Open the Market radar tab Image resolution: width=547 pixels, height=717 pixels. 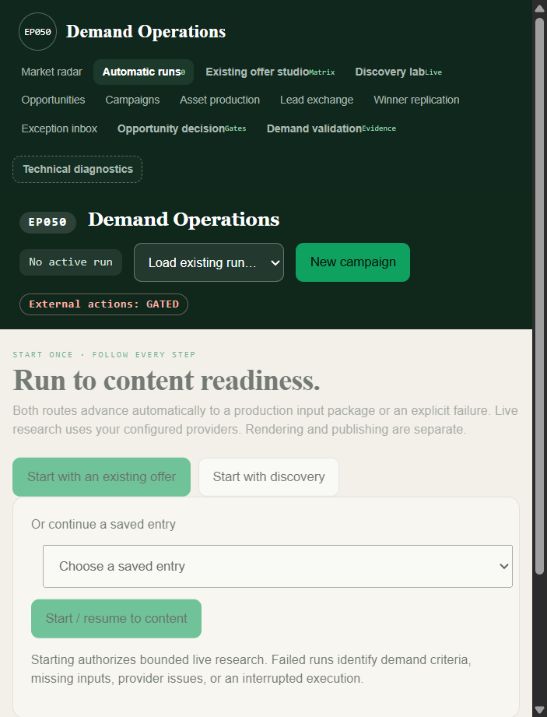(52, 72)
